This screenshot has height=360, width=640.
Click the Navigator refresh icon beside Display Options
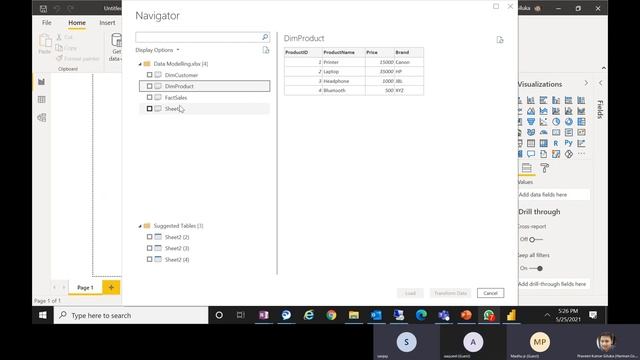(x=266, y=50)
